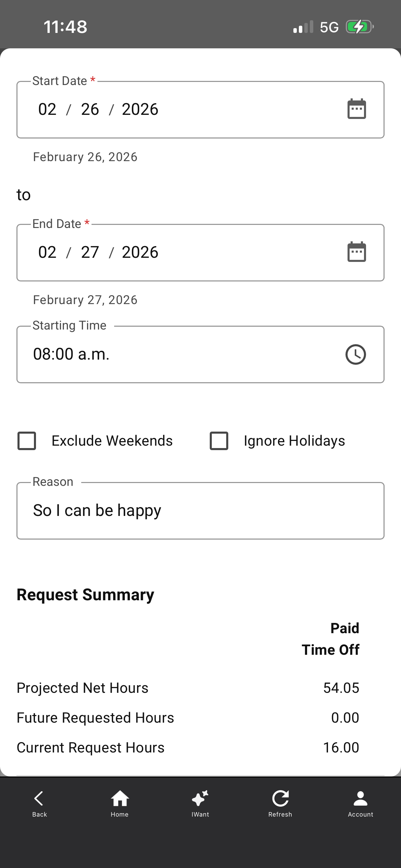The width and height of the screenshot is (401, 868).
Task: Select the End Date day value 27
Action: click(x=90, y=253)
